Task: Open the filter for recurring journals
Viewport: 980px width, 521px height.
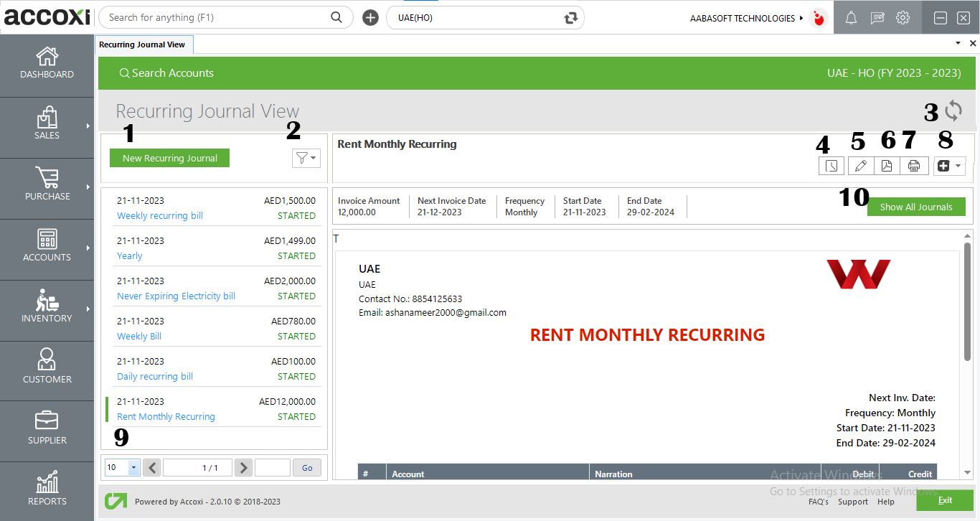Action: click(x=306, y=158)
